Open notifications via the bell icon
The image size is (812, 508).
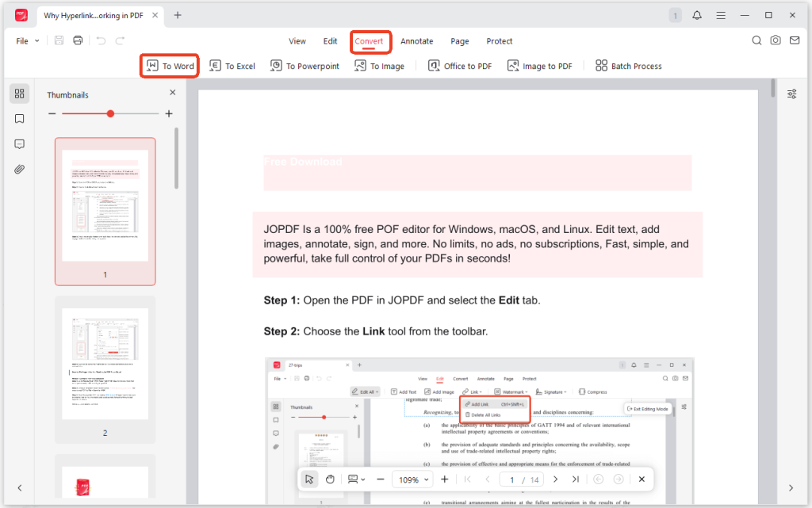pos(697,15)
